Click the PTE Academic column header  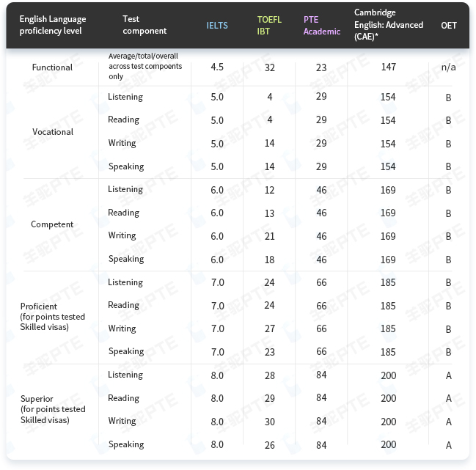321,26
